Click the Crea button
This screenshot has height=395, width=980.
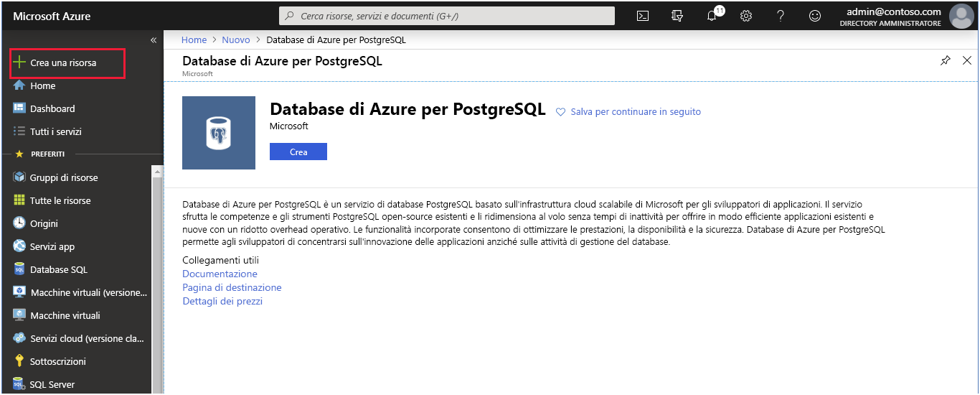(298, 152)
